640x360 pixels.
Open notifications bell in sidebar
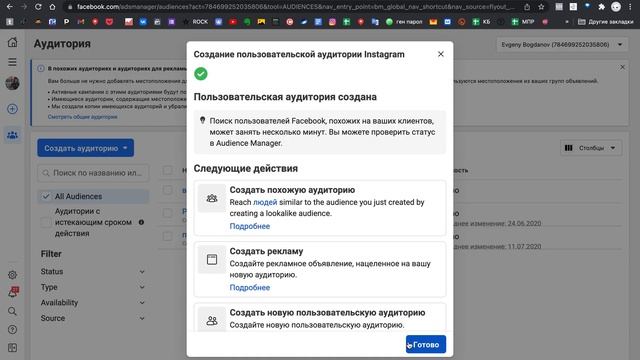pyautogui.click(x=13, y=292)
